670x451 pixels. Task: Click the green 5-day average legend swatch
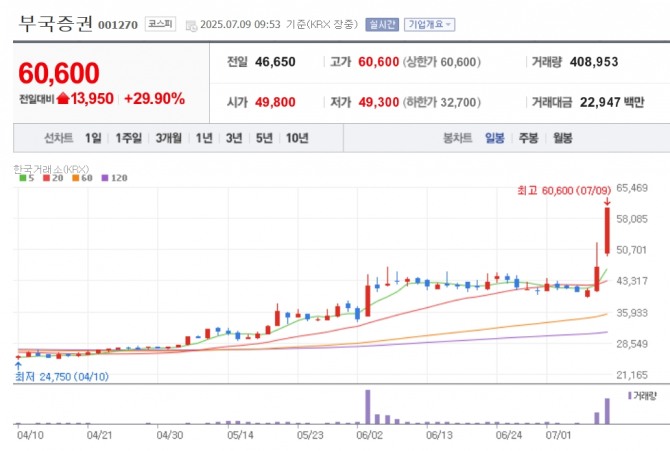23,178
